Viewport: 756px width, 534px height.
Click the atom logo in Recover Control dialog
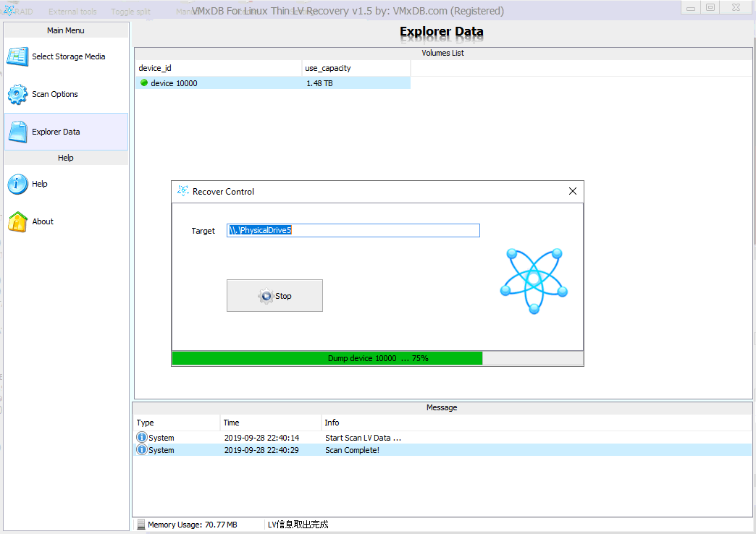(x=534, y=281)
